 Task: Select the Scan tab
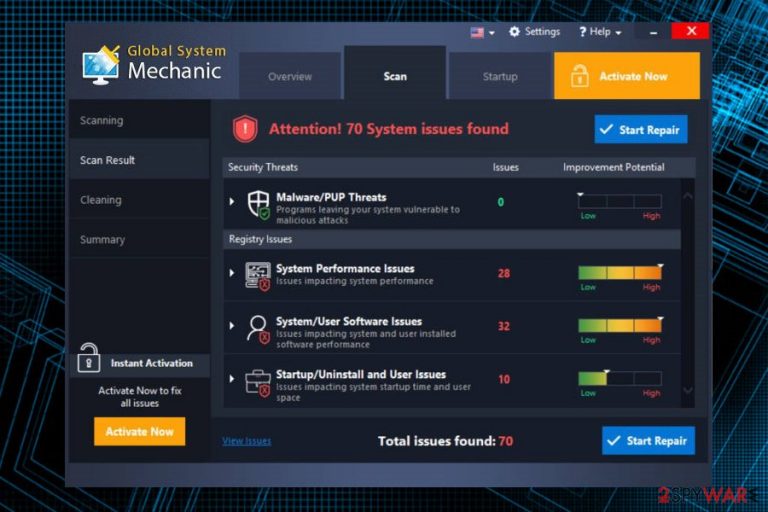pos(395,73)
